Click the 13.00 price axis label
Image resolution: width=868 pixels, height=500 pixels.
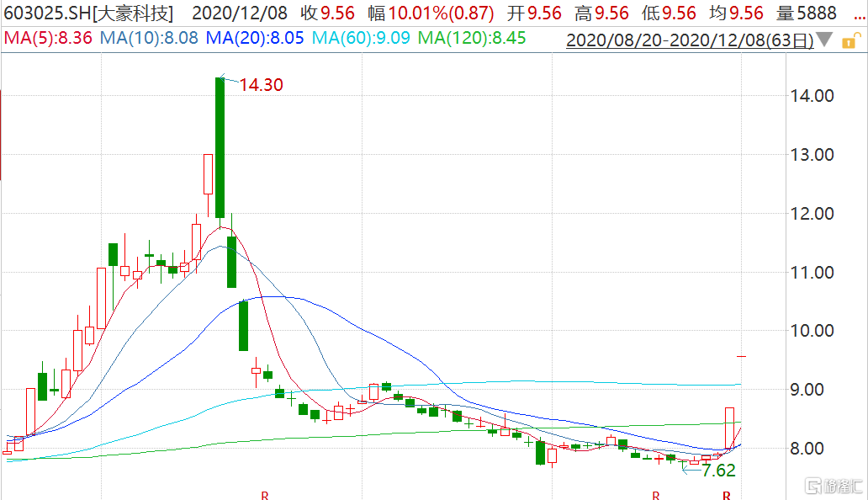812,155
